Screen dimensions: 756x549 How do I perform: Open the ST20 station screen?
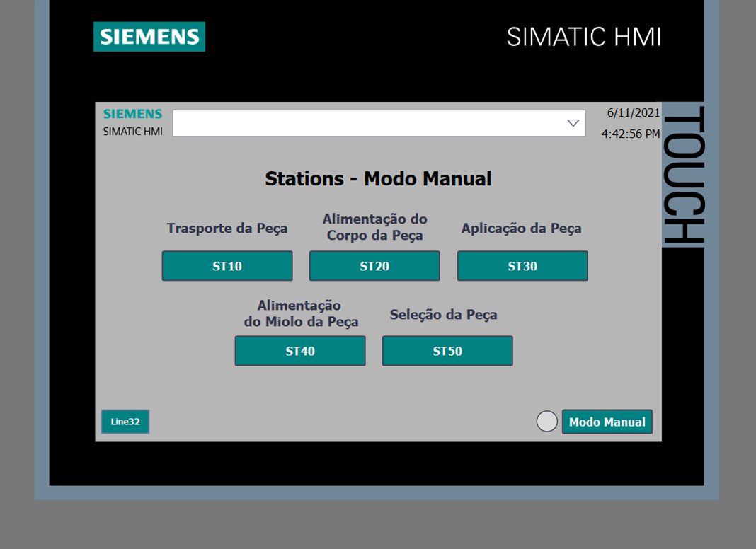pos(374,265)
